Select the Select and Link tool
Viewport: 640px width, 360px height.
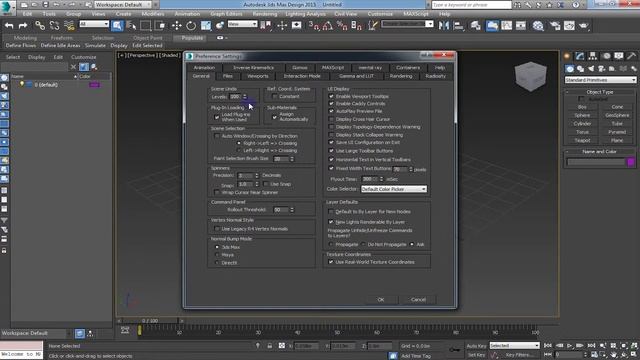click(40, 25)
